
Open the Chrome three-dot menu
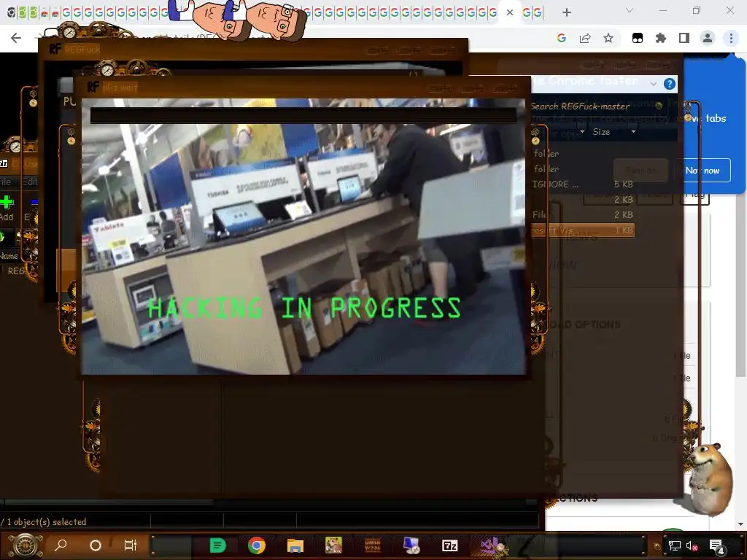731,38
